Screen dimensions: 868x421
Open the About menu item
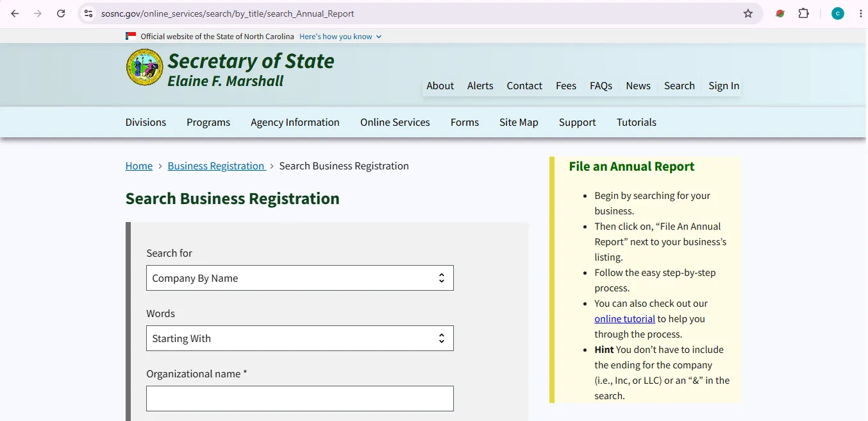440,85
